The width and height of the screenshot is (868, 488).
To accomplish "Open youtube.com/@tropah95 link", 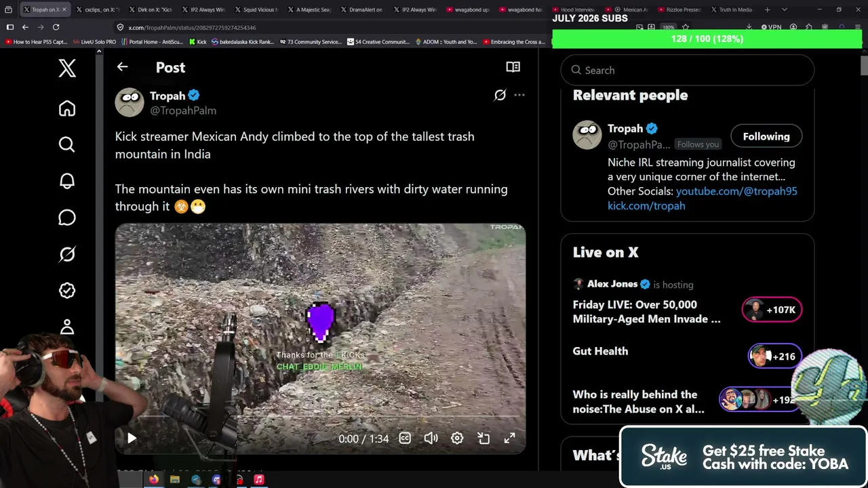I will 736,191.
